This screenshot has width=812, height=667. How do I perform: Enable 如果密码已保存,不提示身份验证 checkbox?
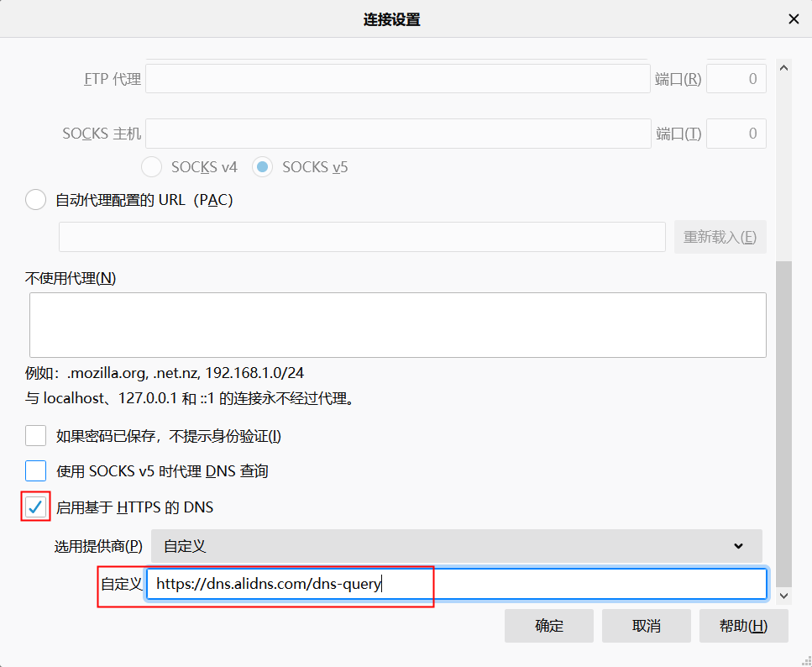pyautogui.click(x=36, y=436)
